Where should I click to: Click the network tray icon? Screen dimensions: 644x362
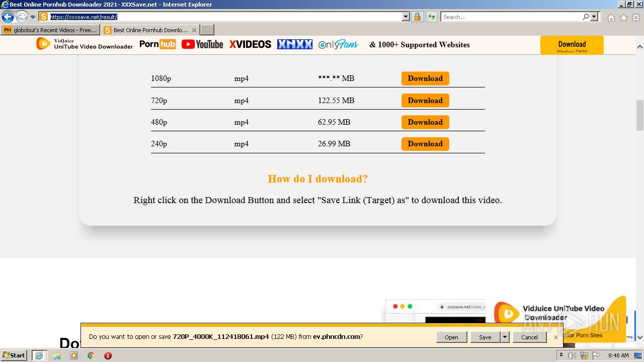(584, 355)
